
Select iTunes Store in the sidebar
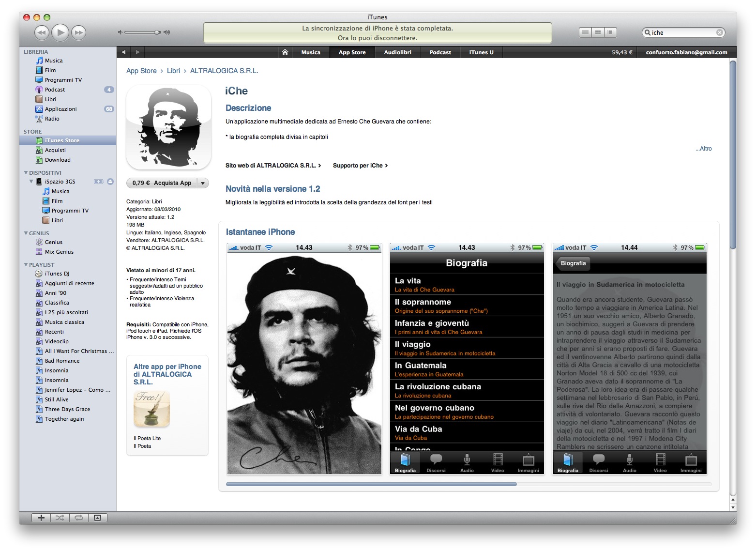68,140
